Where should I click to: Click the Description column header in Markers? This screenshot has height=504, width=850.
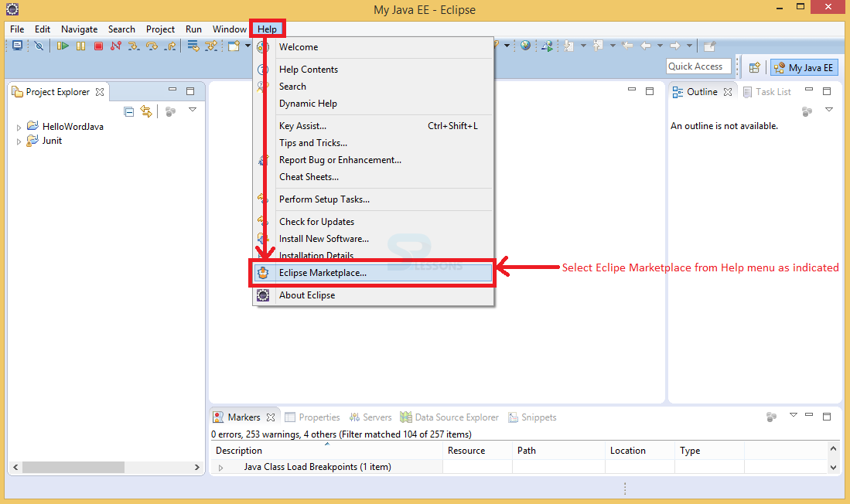[327, 451]
